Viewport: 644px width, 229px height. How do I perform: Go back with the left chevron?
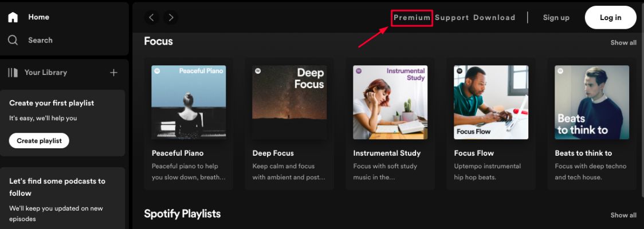(x=152, y=17)
